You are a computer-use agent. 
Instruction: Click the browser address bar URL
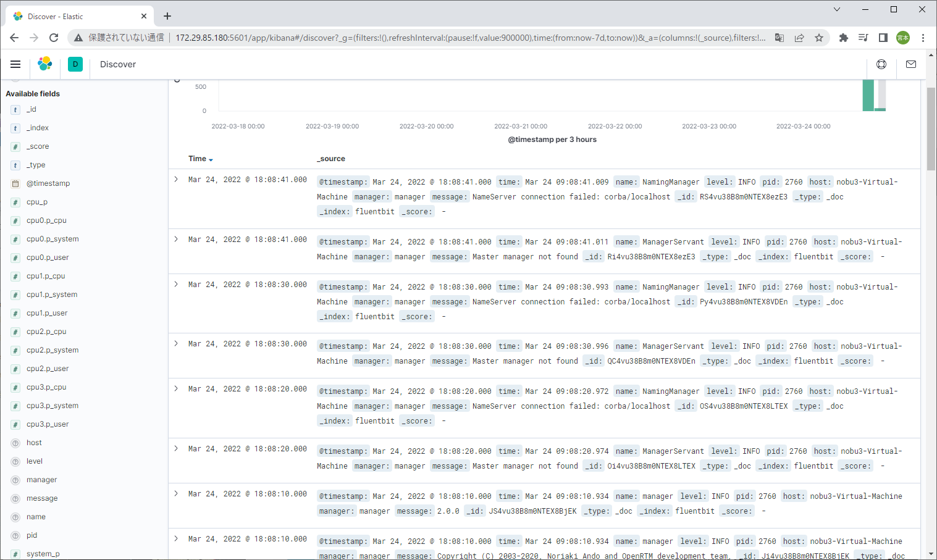pos(470,38)
